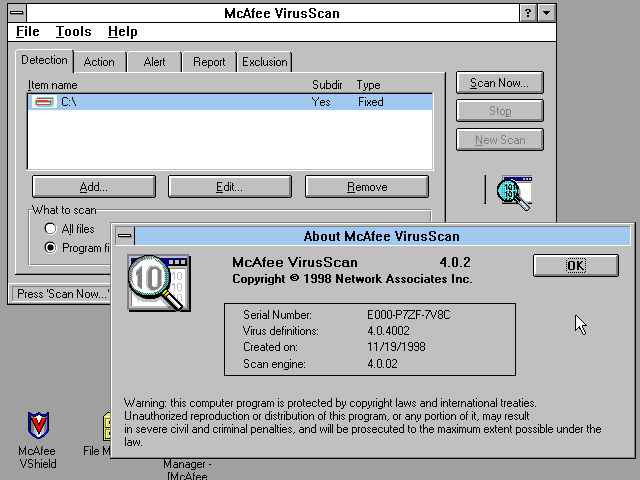Click the magnifying glass logo in About dialog
The width and height of the screenshot is (640, 480).
pyautogui.click(x=159, y=283)
